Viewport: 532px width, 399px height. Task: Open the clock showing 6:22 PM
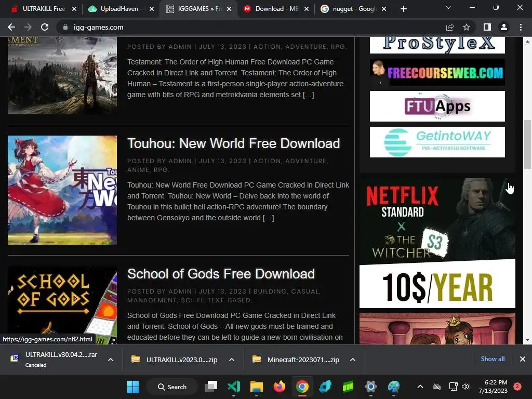pos(493,387)
